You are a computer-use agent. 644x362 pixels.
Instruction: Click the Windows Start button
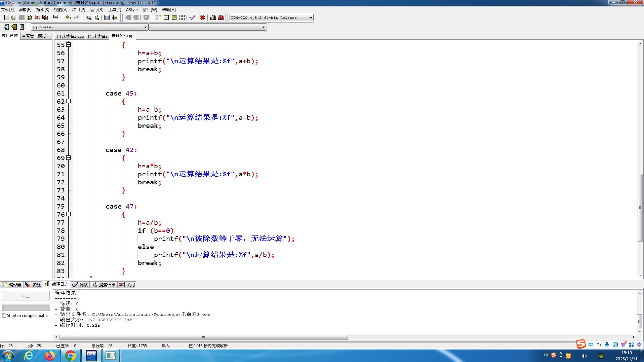pyautogui.click(x=8, y=356)
